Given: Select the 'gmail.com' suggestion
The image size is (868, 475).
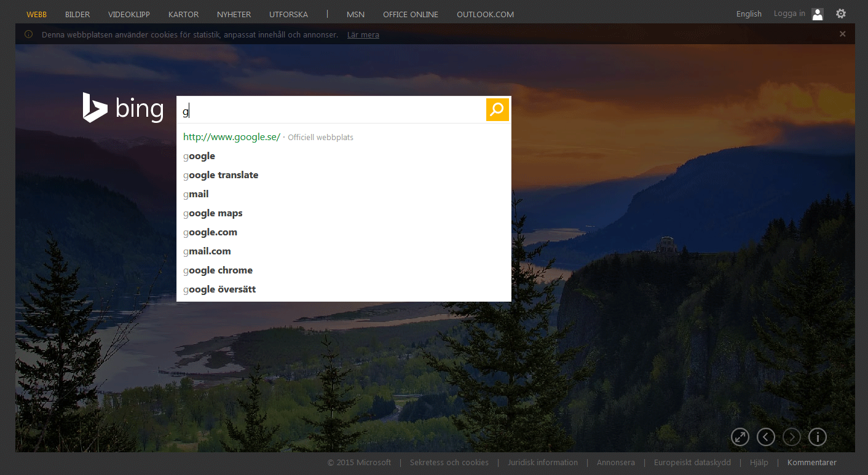Looking at the screenshot, I should 344,251.
